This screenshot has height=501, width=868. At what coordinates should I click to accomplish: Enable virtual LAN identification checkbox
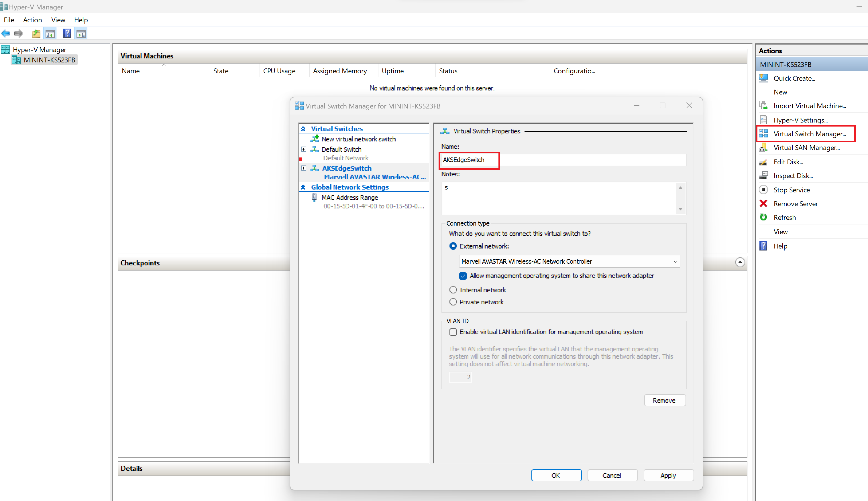coord(453,332)
